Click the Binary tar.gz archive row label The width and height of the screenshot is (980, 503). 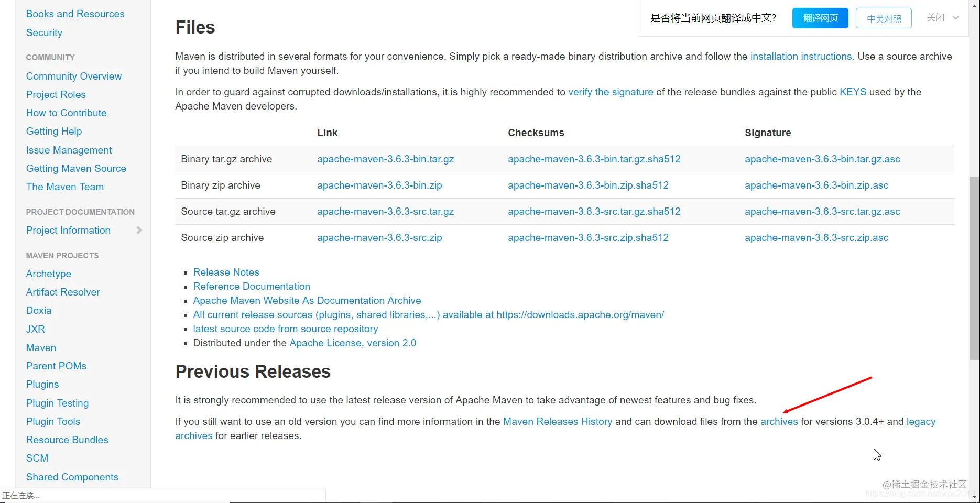(226, 159)
